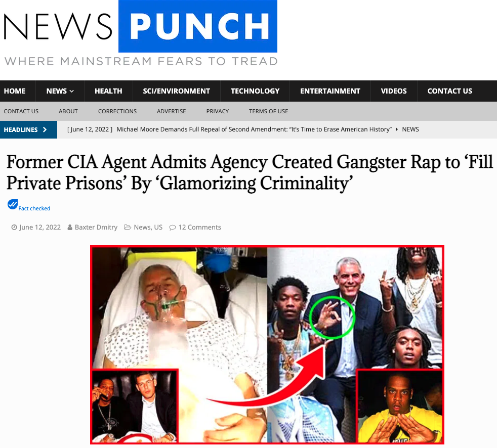Click the speech bubble comments icon

173,228
